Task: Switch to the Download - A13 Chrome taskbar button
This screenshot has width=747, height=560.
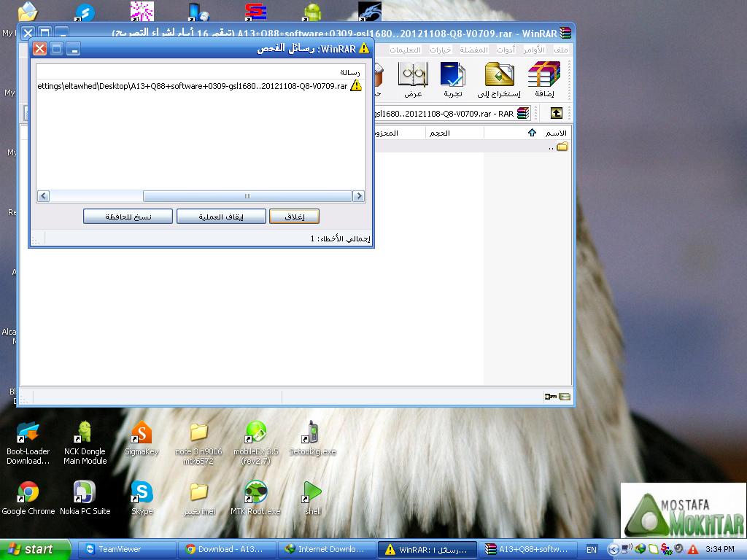Action: click(227, 549)
